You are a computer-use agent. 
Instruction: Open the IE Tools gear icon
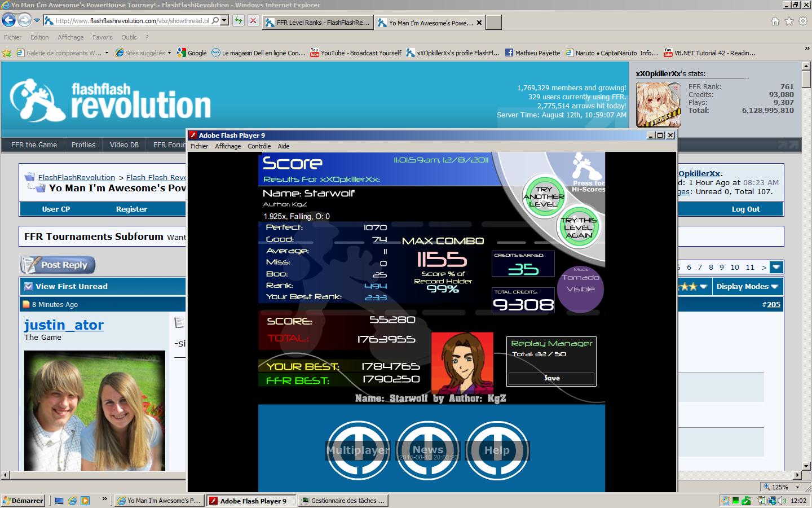pos(802,21)
